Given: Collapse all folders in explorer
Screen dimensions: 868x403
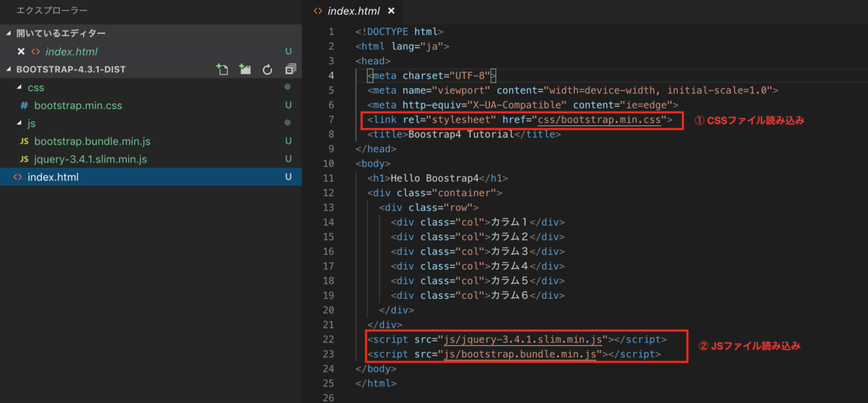Looking at the screenshot, I should coord(290,69).
